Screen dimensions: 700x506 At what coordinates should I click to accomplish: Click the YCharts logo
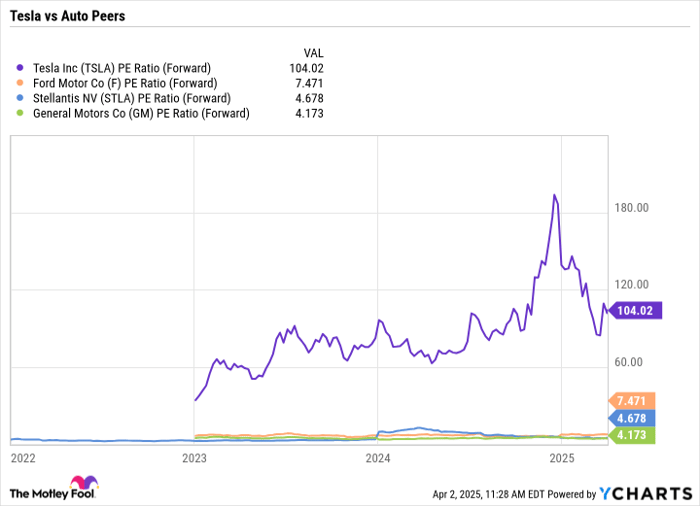click(645, 493)
